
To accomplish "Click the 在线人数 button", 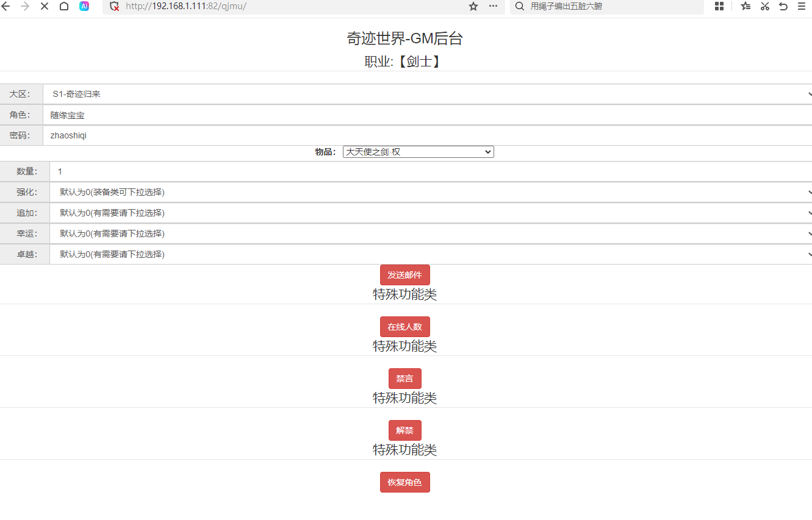I will click(x=404, y=327).
